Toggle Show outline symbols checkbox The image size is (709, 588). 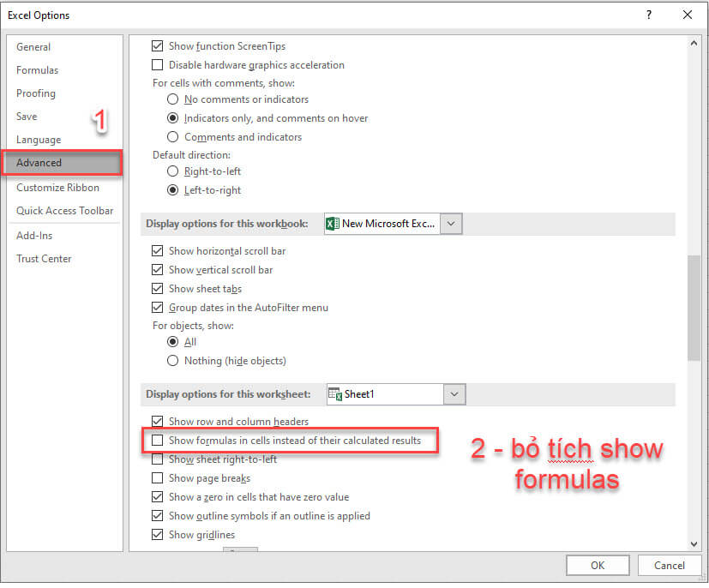[x=158, y=516]
